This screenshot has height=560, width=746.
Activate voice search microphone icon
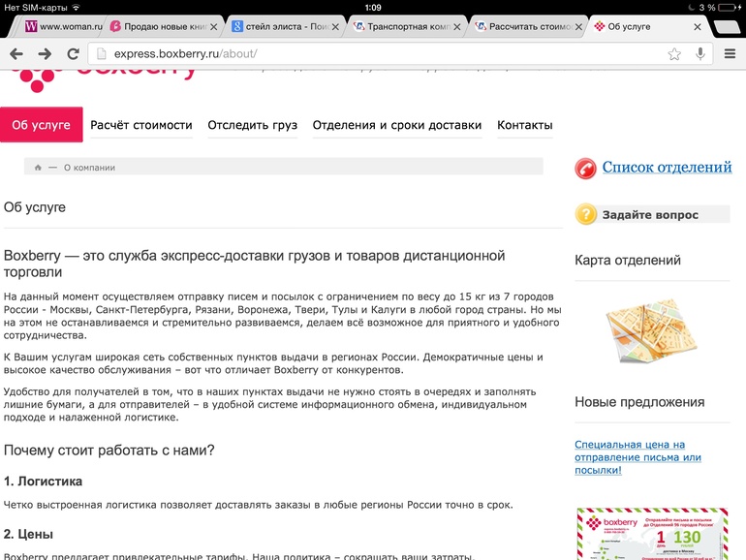pyautogui.click(x=699, y=53)
